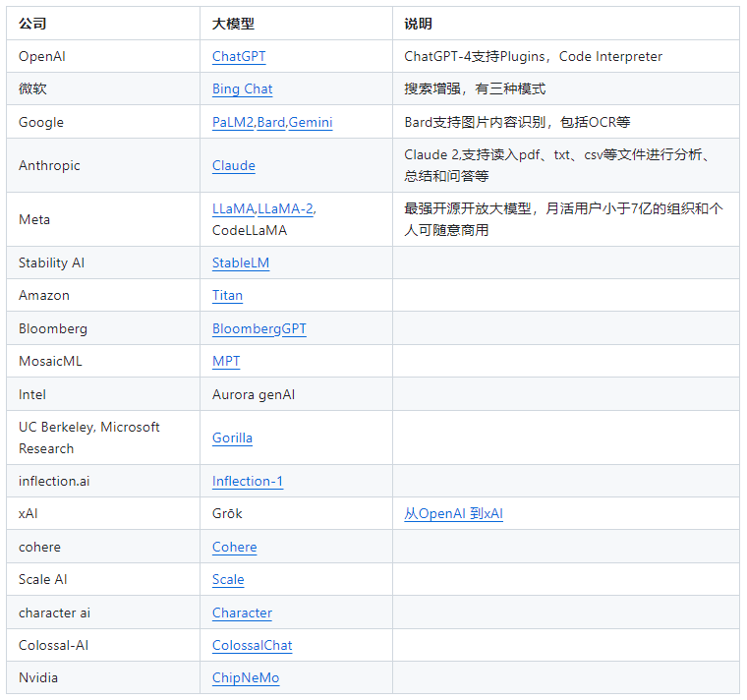Image resolution: width=747 pixels, height=700 pixels.
Task: Open the Bard link
Action: coord(271,123)
